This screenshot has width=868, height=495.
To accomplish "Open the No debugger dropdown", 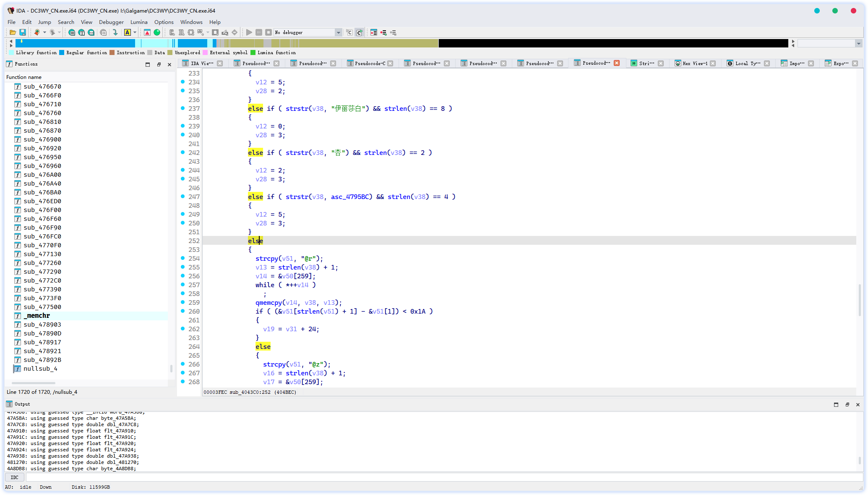I will [x=338, y=32].
